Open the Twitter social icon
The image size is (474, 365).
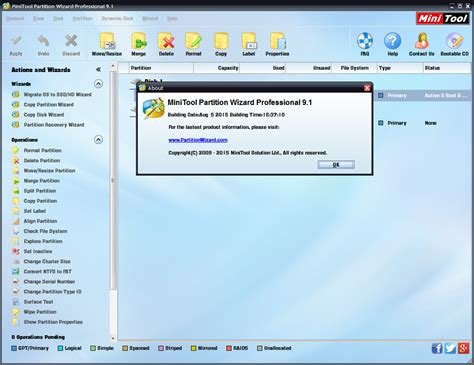pos(450,348)
